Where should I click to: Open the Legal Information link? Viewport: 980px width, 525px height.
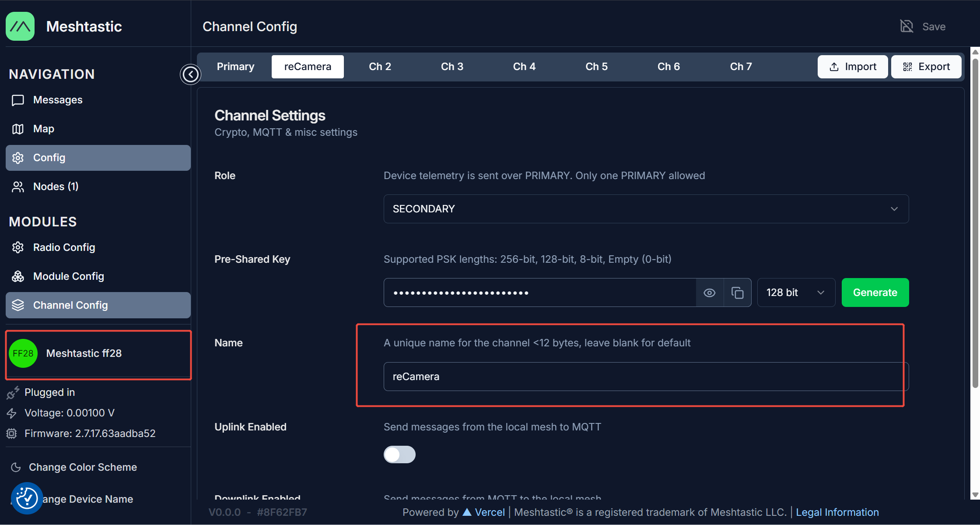pyautogui.click(x=837, y=512)
